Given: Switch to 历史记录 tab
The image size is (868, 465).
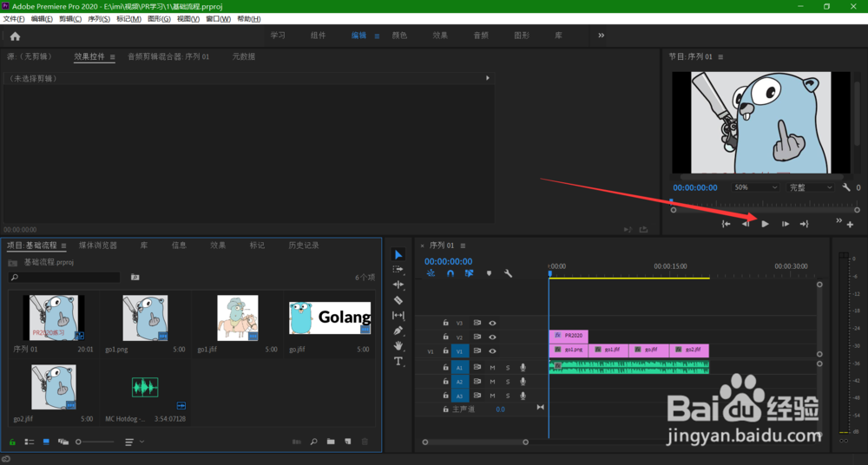Looking at the screenshot, I should [304, 246].
